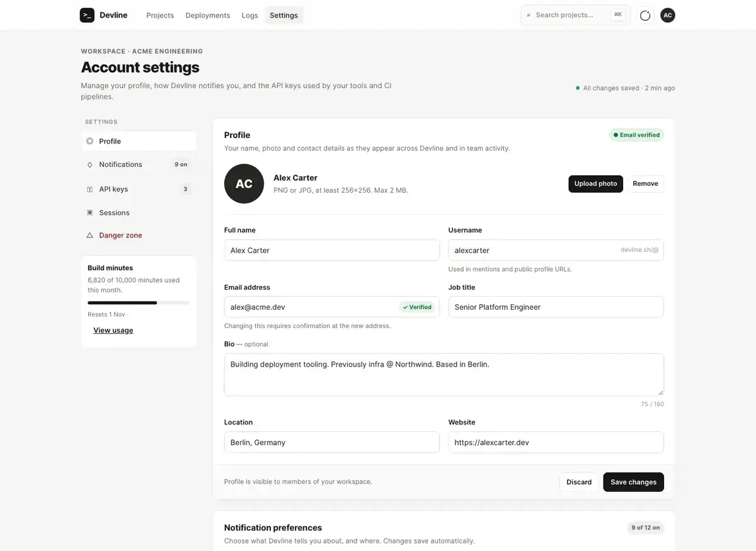The image size is (756, 551).
Task: Click the Website input field
Action: 556,443
